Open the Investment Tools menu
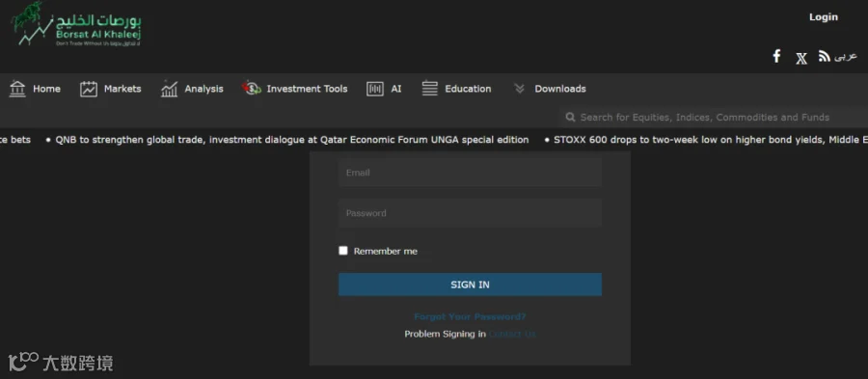This screenshot has width=868, height=379. (x=307, y=89)
